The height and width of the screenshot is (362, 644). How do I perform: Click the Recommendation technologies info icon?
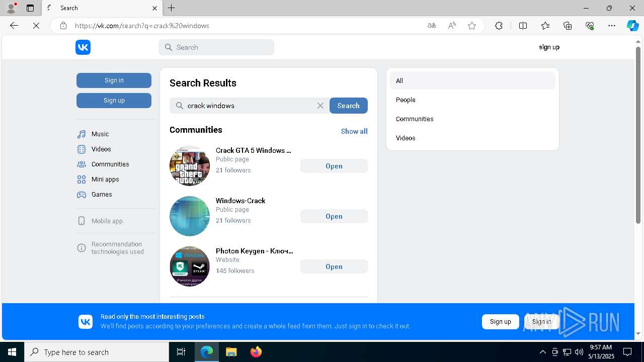point(82,248)
